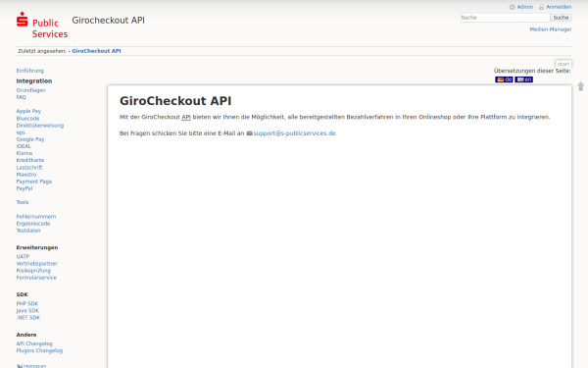
Task: Open the Bluecode page
Action: [27, 119]
